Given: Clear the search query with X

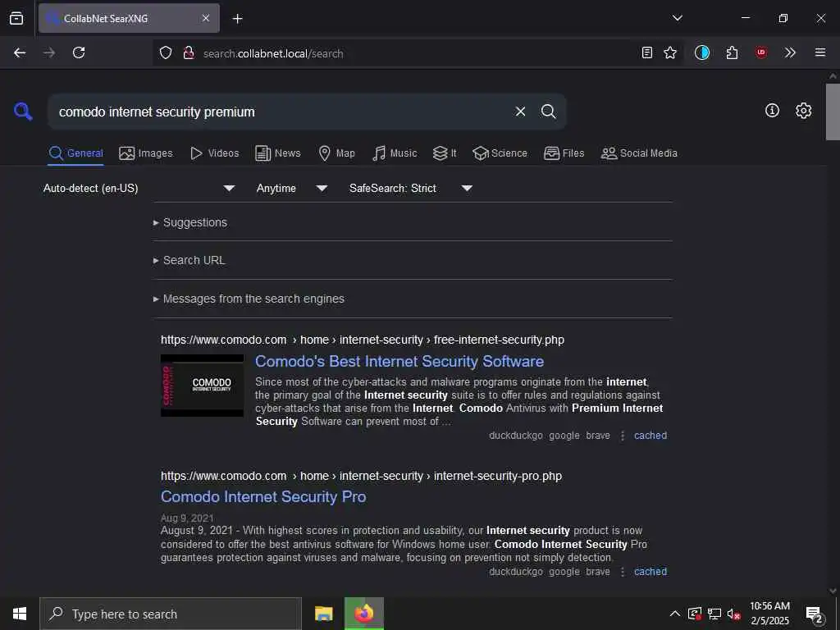Looking at the screenshot, I should click(520, 112).
